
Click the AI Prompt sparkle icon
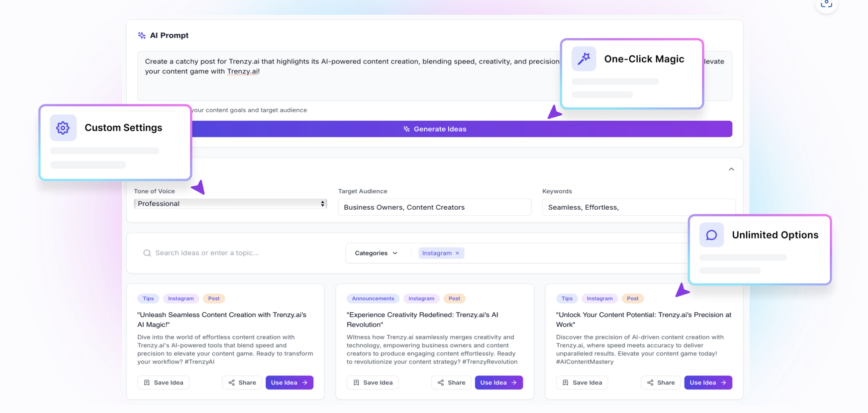click(141, 35)
